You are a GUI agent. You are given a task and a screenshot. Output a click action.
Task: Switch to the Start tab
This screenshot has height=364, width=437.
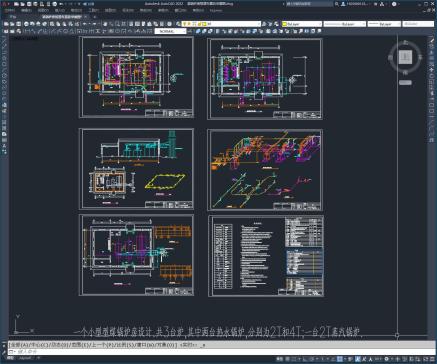[x=13, y=16]
